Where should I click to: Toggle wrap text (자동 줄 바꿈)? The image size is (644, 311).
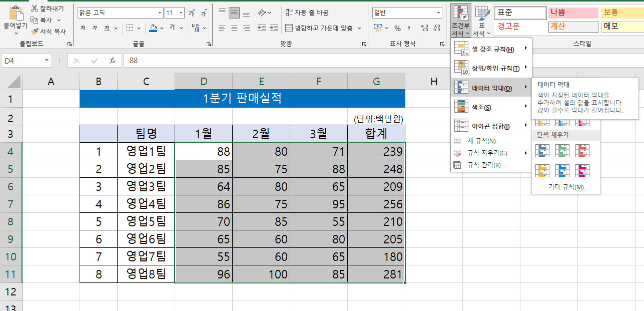307,13
